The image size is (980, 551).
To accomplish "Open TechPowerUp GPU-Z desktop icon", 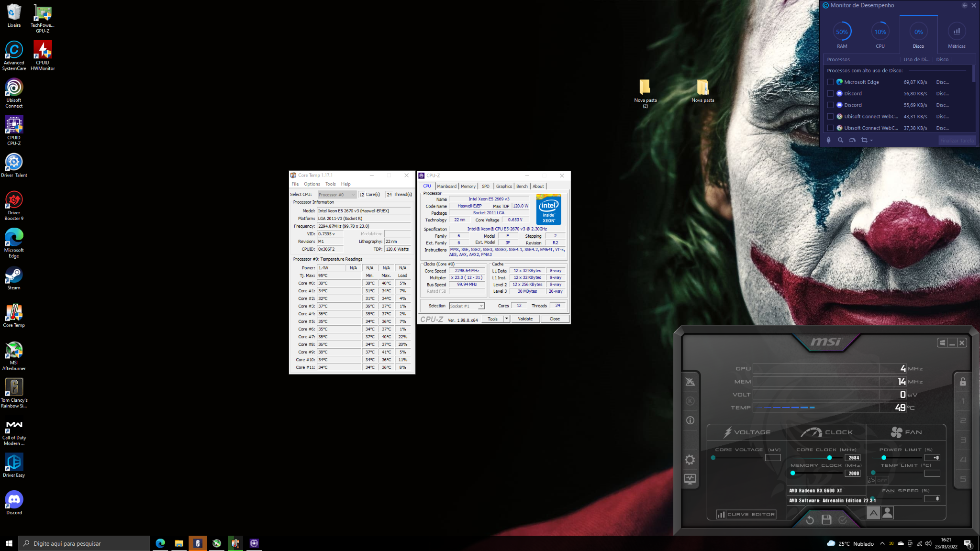I will [43, 18].
